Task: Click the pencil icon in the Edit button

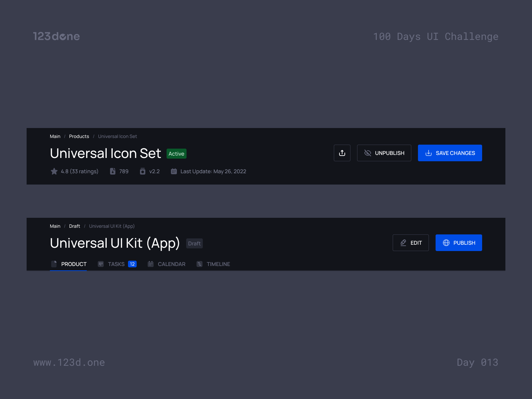Action: (x=403, y=243)
